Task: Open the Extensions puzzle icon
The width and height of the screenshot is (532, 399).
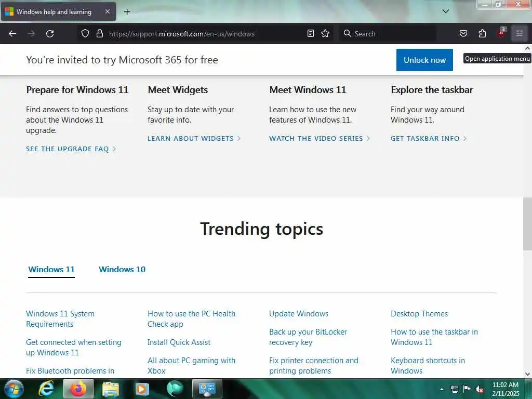Action: 482,33
